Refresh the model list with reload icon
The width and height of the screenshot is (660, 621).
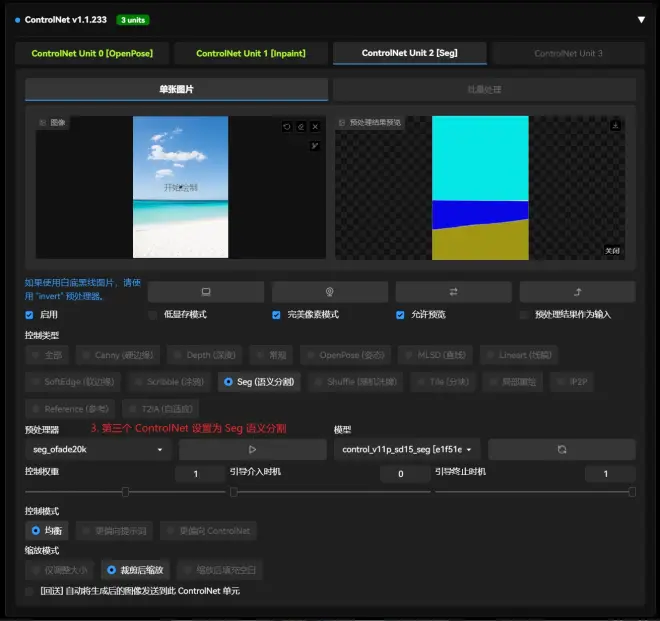(x=561, y=450)
